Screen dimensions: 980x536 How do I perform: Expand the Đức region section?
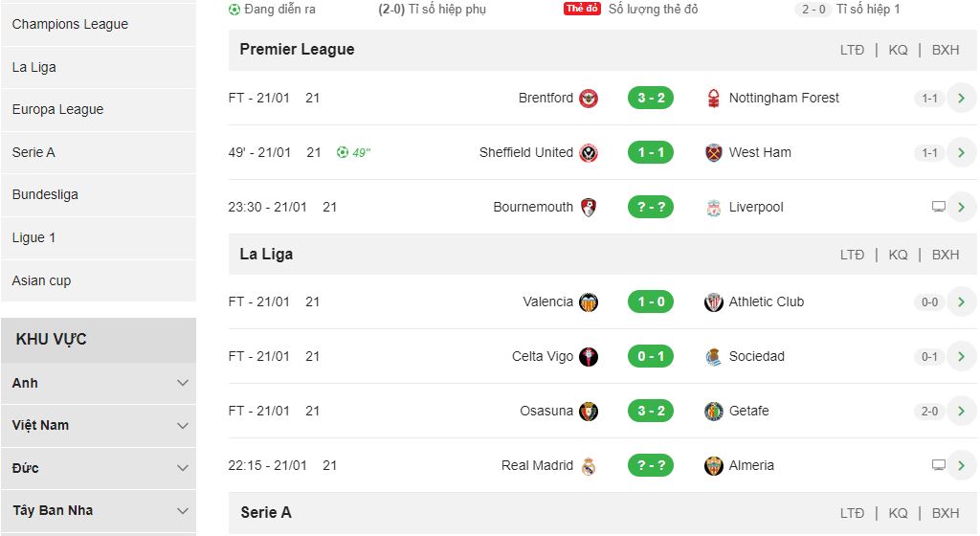[183, 468]
